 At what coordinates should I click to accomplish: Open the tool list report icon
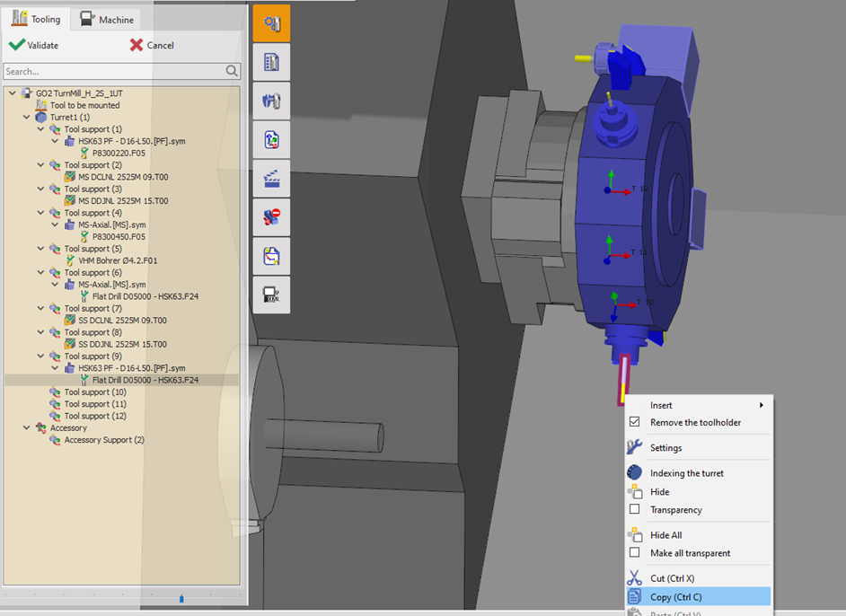pyautogui.click(x=270, y=63)
